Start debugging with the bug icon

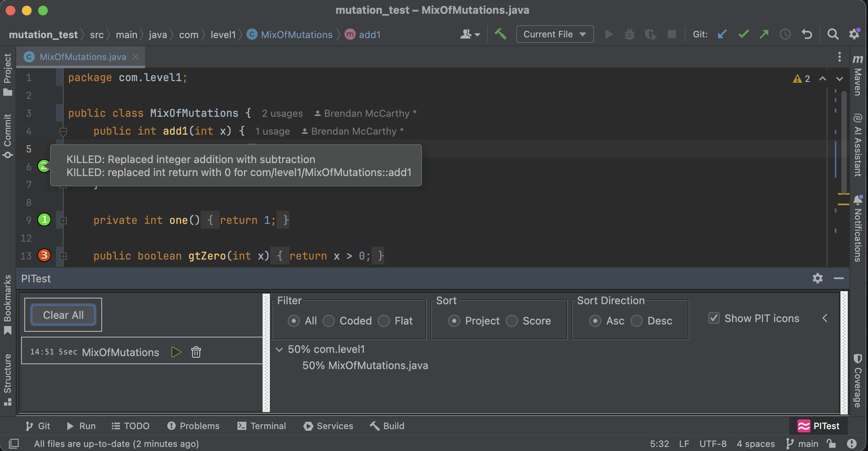point(629,34)
